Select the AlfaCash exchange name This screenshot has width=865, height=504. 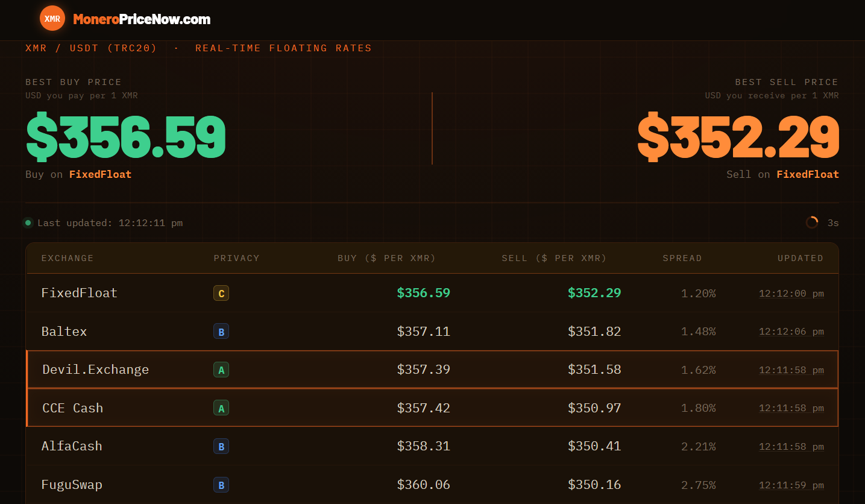[x=72, y=446]
